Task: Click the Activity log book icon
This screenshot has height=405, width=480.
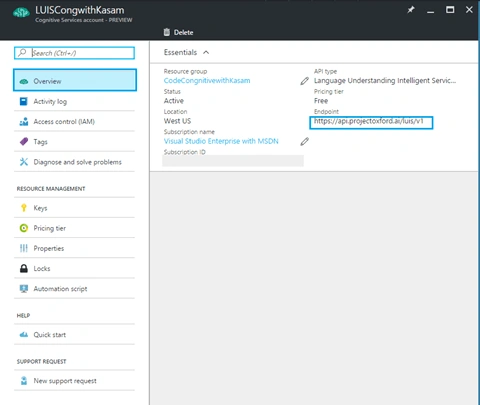Action: click(x=24, y=101)
